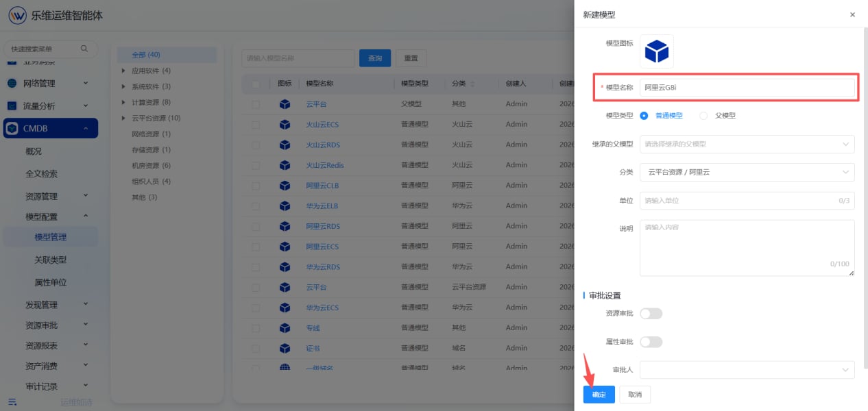Viewport: 868px width, 411px height.
Task: Click the cube icon in 阿里云RDS row
Action: point(285,226)
